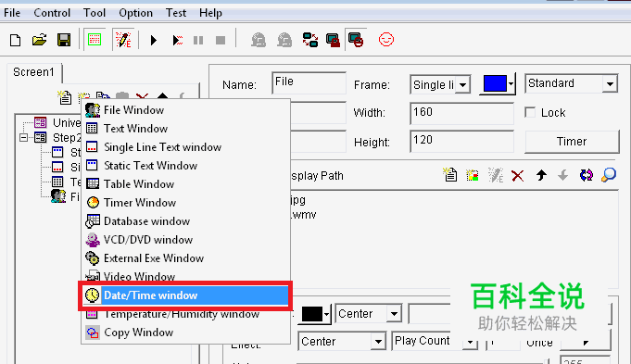
Task: Click the colored add-item icon in Display Path bar
Action: click(x=473, y=175)
